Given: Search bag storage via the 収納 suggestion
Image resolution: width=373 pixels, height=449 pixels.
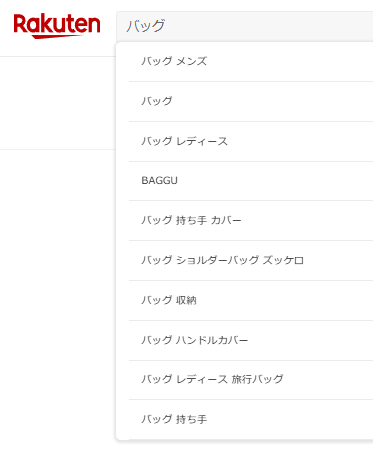Looking at the screenshot, I should (x=251, y=300).
